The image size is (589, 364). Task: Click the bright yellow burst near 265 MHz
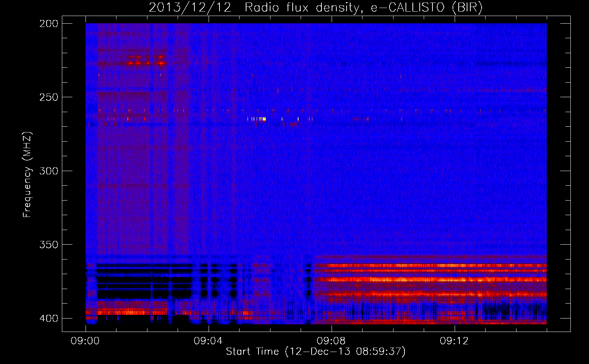pyautogui.click(x=264, y=119)
